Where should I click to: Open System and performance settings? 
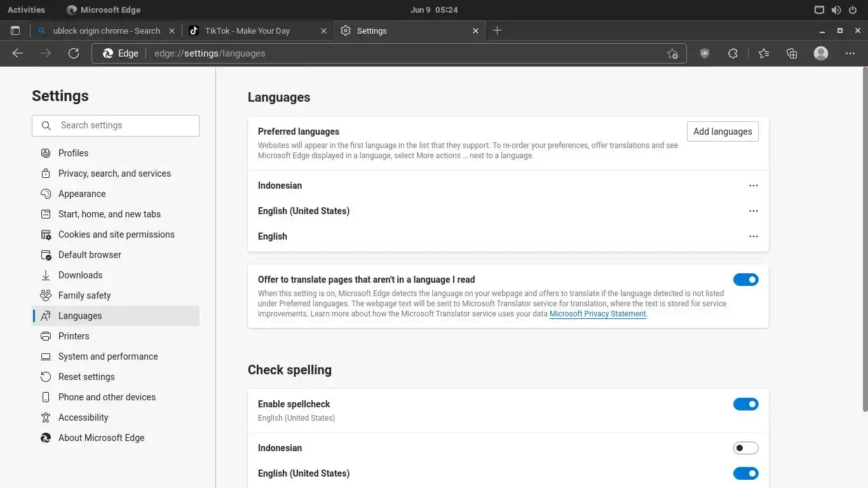click(116, 356)
